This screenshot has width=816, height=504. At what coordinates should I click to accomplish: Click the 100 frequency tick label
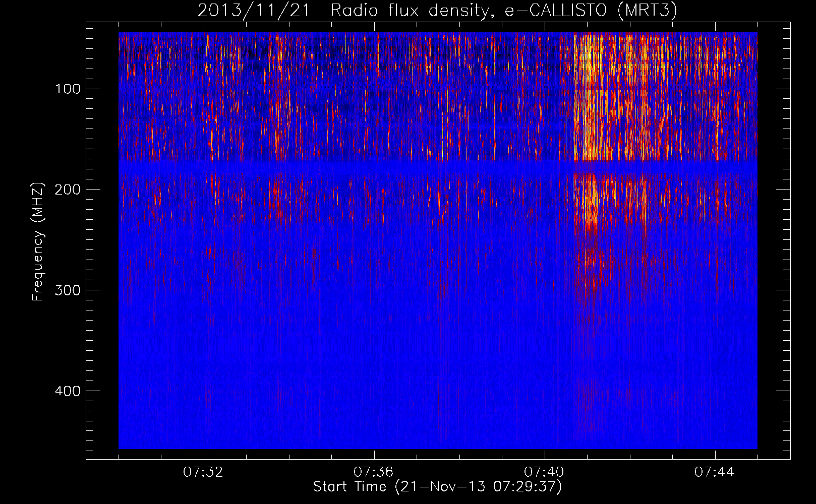tap(68, 89)
